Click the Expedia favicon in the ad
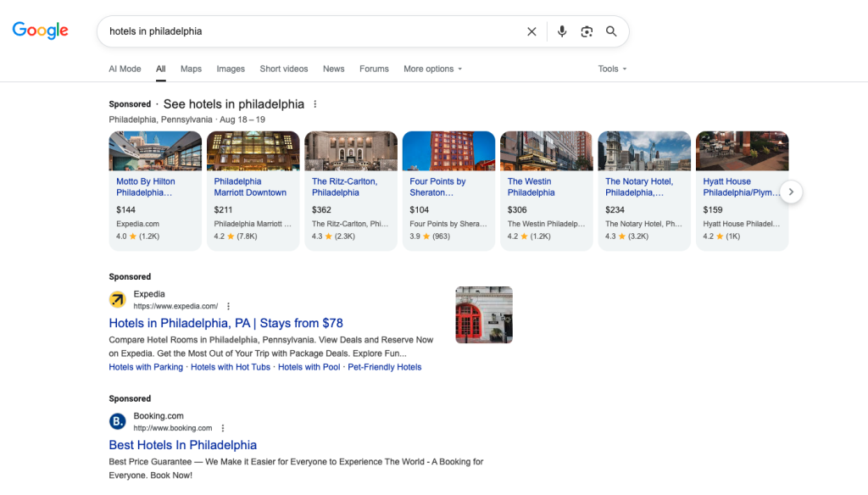868x495 pixels. 117,299
